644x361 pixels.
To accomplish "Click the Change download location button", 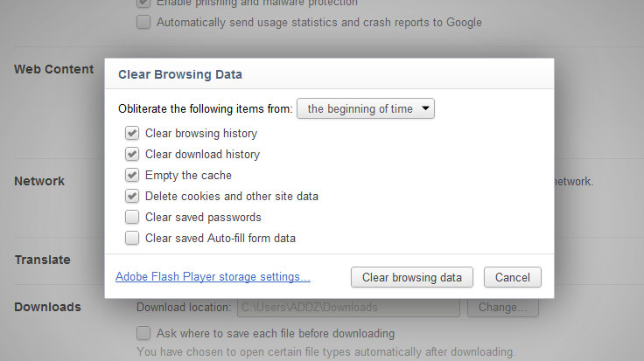I will 502,308.
